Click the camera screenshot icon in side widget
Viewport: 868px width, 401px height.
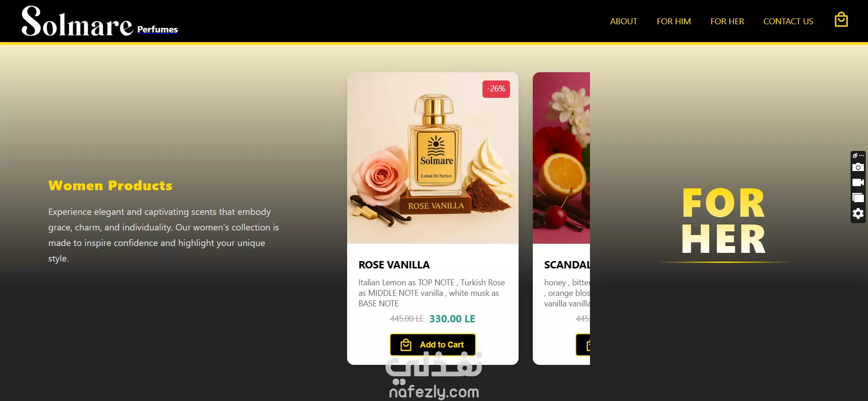858,167
